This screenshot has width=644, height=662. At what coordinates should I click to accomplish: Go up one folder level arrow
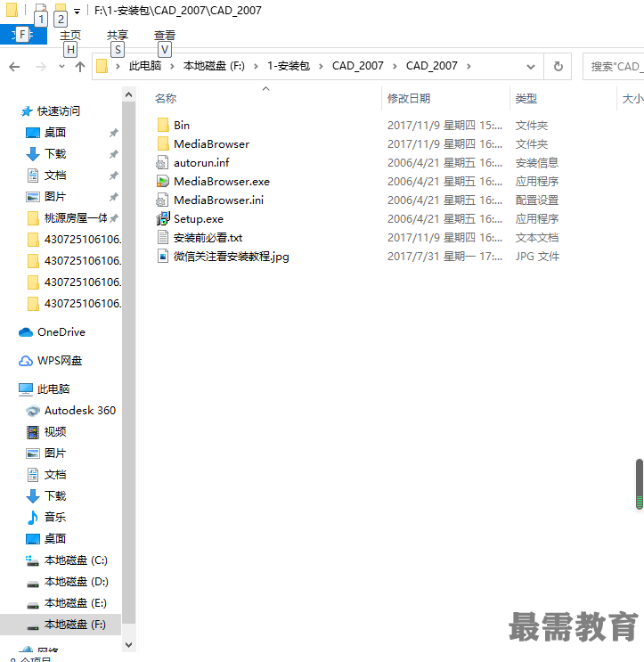point(80,66)
